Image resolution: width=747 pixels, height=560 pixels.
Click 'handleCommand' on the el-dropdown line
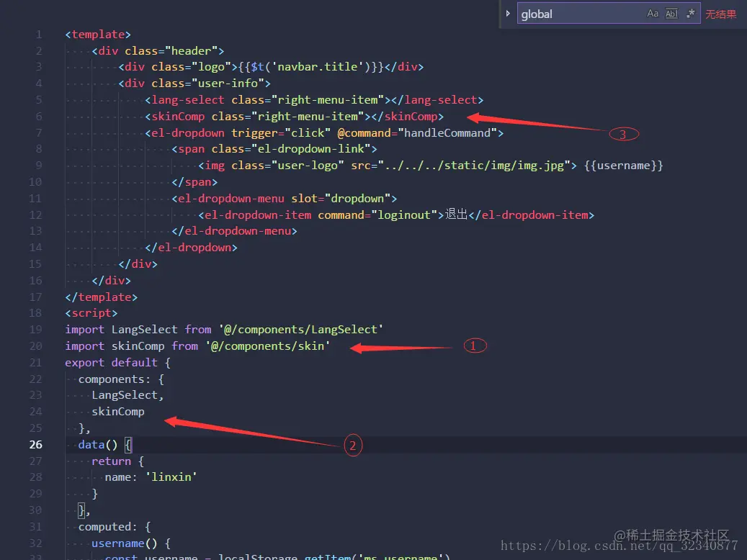(x=447, y=133)
